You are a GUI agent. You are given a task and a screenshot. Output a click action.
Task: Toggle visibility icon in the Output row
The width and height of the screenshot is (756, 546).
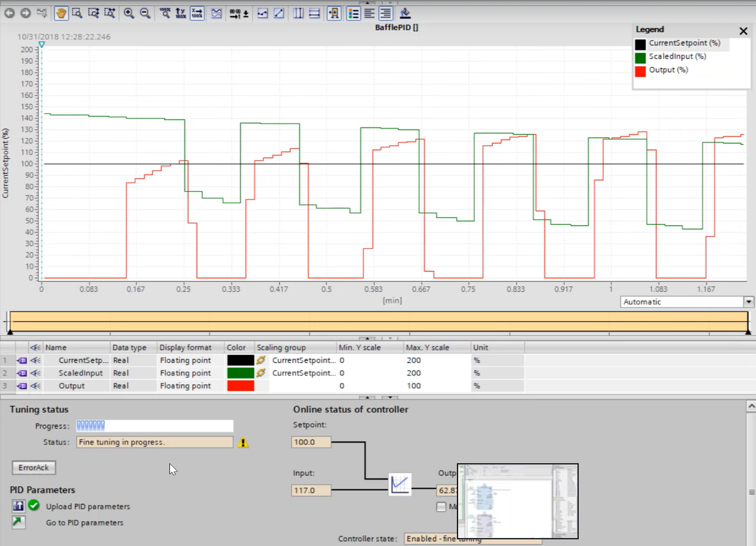click(x=35, y=386)
